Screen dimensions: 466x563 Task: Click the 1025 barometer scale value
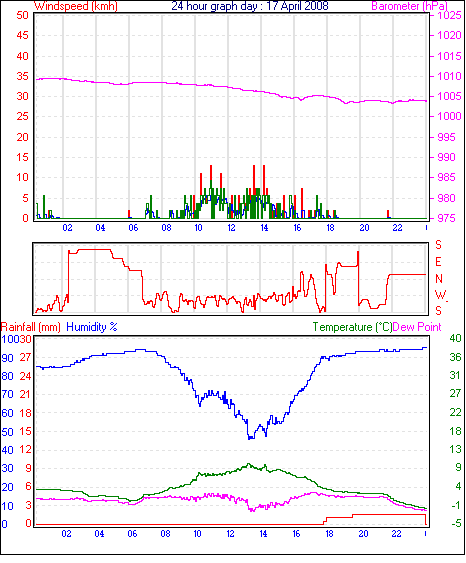[x=449, y=15]
